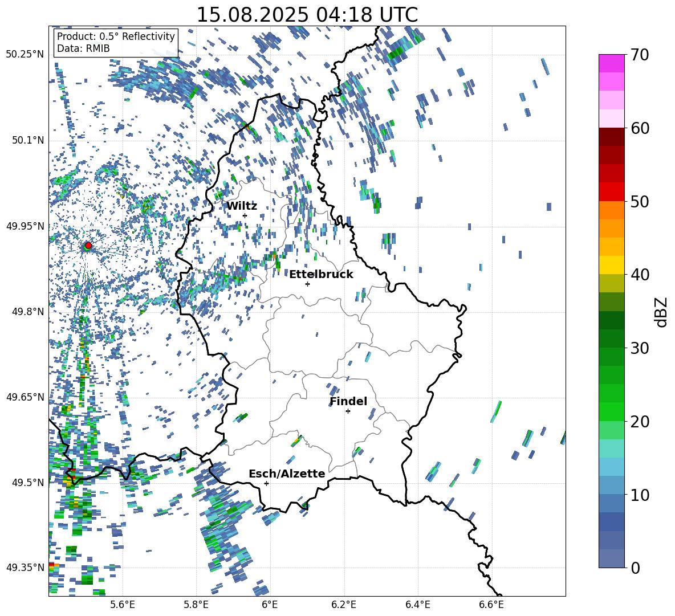The height and width of the screenshot is (616, 675).
Task: Click the Esch/Alzette city label
Action: [x=287, y=474]
